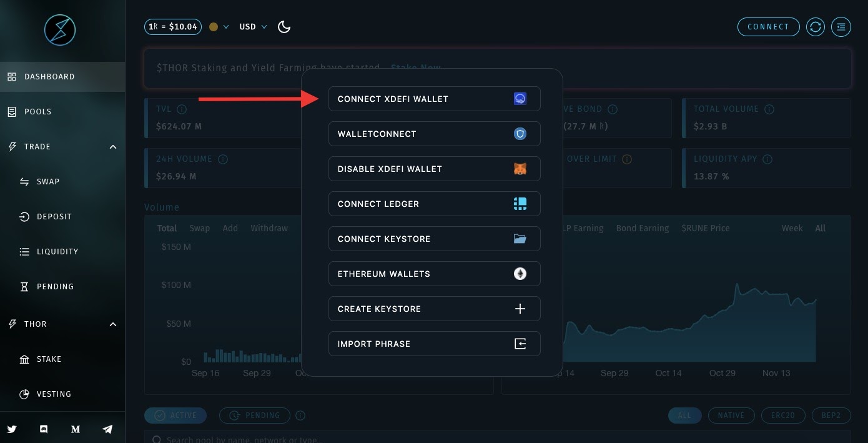Filter pools by ERC20

784,416
